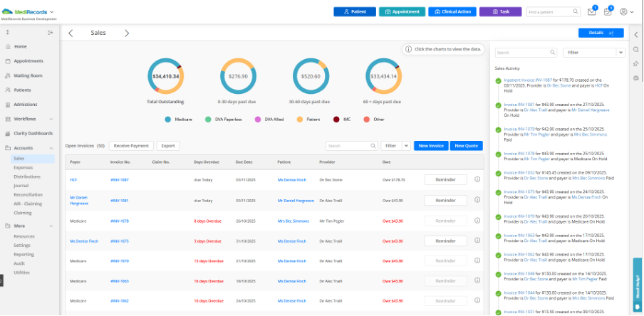Open the Sales Activity Filter dropdown

(x=592, y=53)
